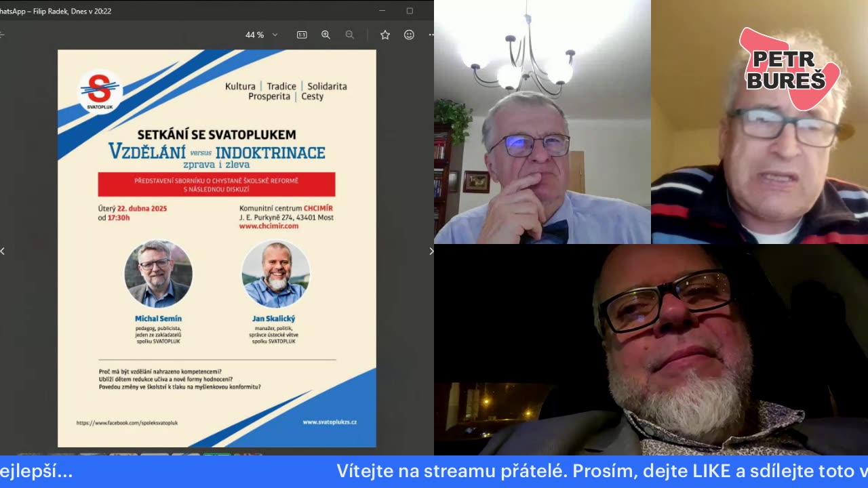This screenshot has width=868, height=488.
Task: Click the 1:1 actual size icon
Action: coord(302,35)
